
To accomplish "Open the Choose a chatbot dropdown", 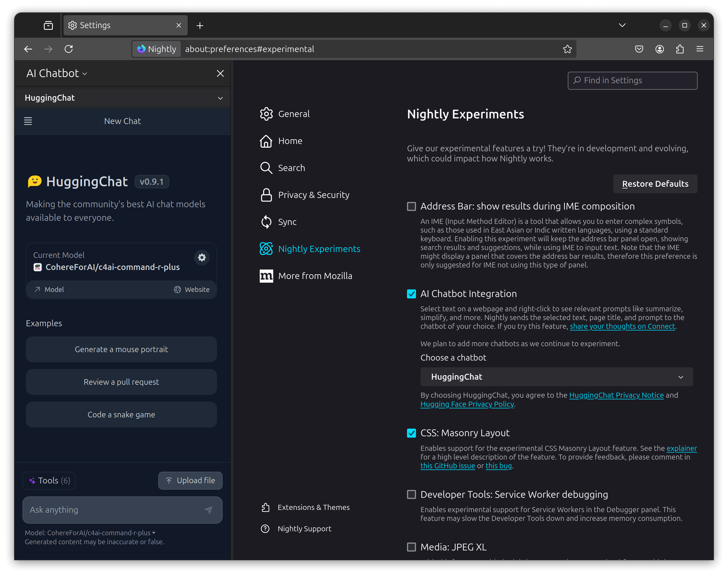I will (x=556, y=377).
